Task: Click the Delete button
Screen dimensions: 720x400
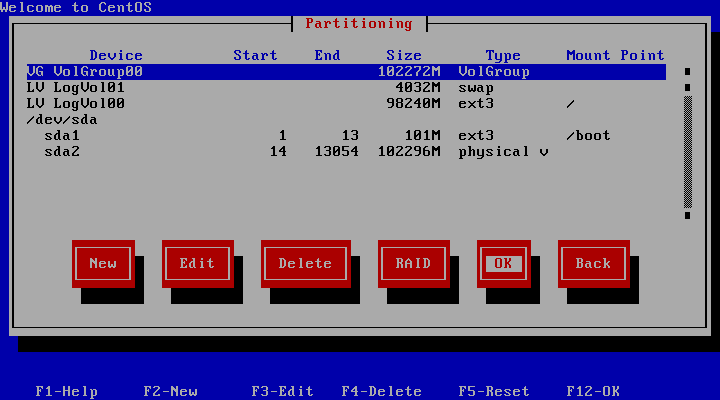Action: coord(305,263)
